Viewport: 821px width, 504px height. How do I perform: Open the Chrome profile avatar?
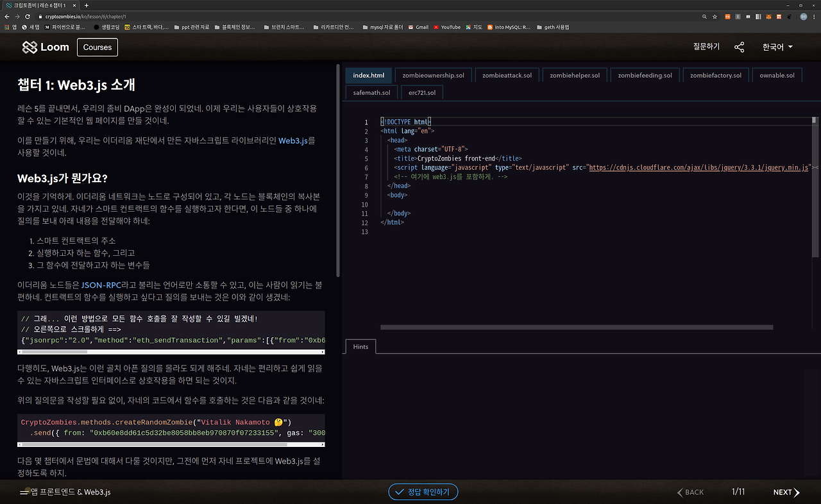pyautogui.click(x=803, y=16)
